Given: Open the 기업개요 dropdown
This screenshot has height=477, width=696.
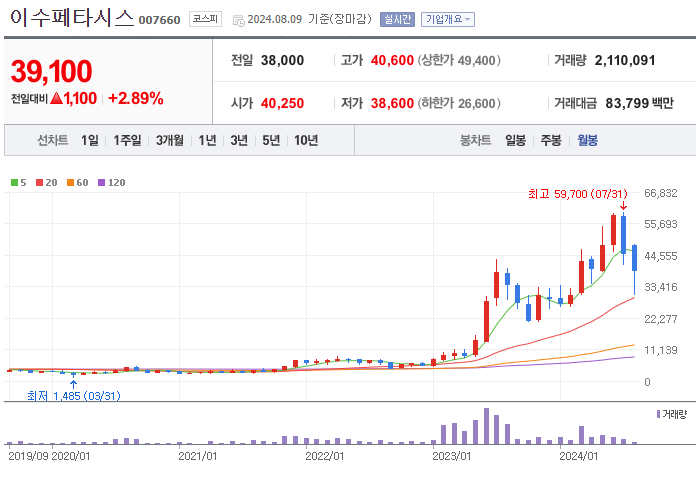Looking at the screenshot, I should coord(448,20).
